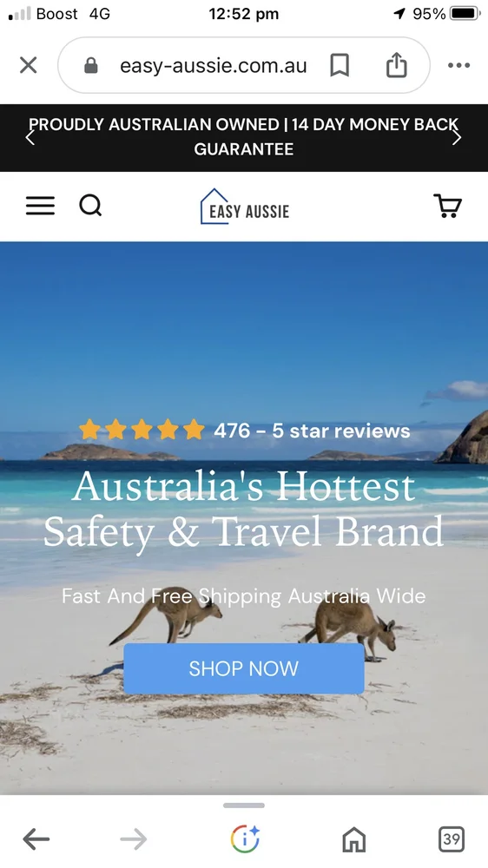Open the share sheet icon

[396, 65]
